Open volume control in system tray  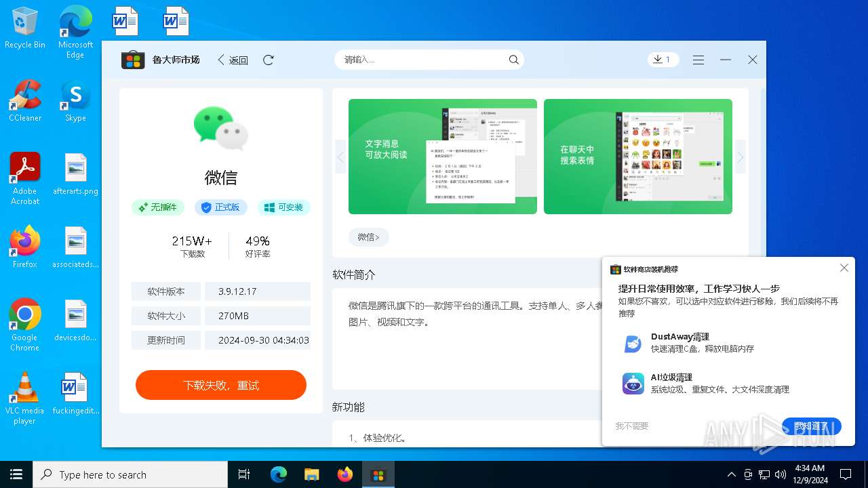781,474
